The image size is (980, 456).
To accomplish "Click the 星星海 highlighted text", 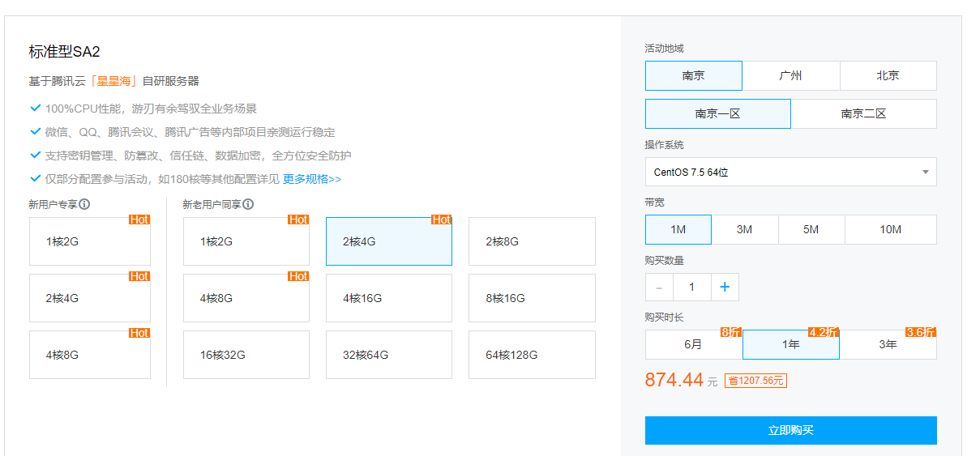I will point(114,81).
